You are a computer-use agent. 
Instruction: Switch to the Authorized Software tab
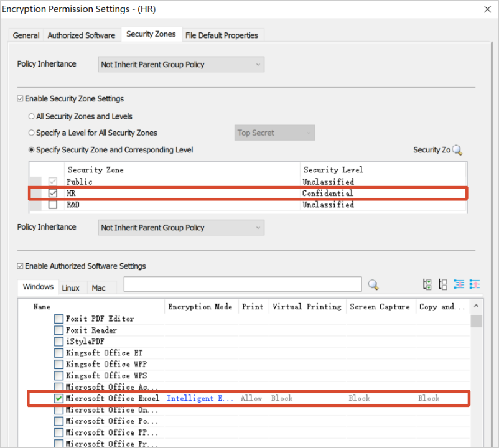click(x=82, y=35)
